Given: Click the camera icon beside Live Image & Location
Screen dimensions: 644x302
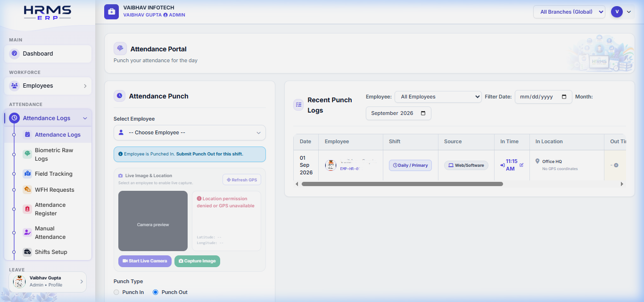Looking at the screenshot, I should coord(121,176).
